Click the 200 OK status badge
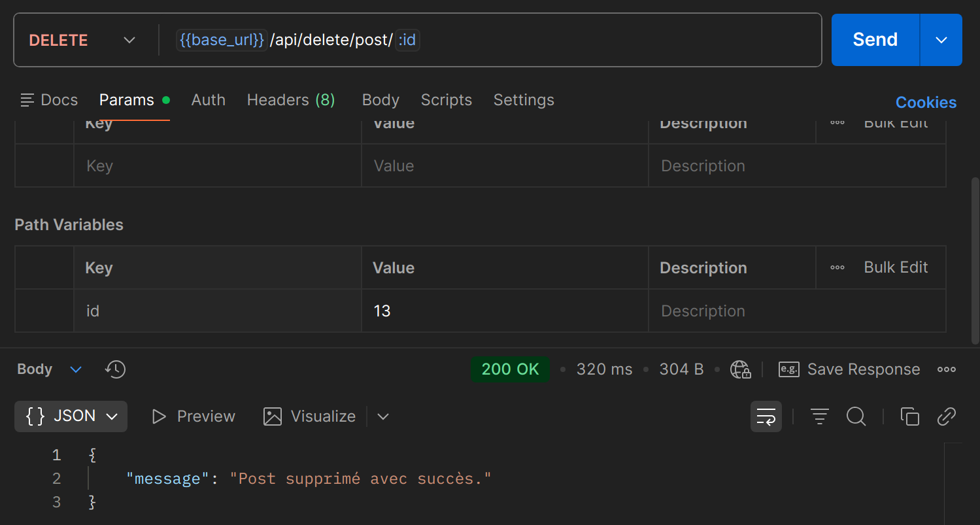980x525 pixels. pyautogui.click(x=510, y=369)
